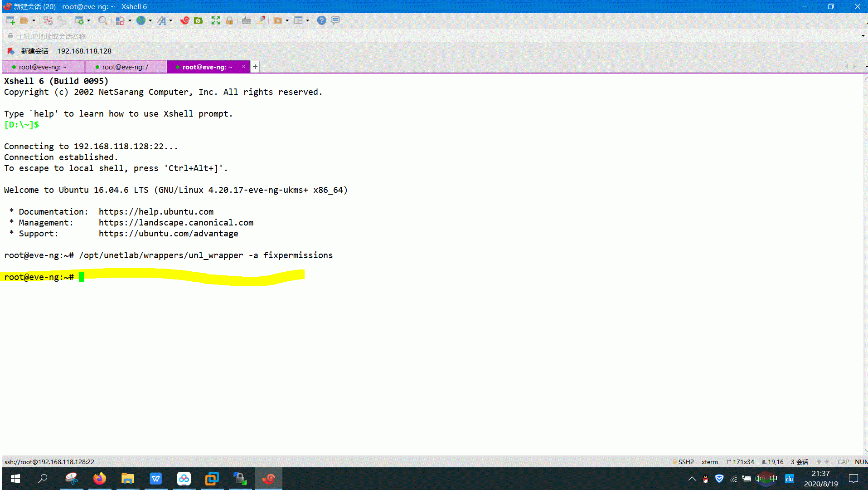Viewport: 868px width, 490px height.
Task: Click the Disconnect session icon
Action: pyautogui.click(x=48, y=20)
